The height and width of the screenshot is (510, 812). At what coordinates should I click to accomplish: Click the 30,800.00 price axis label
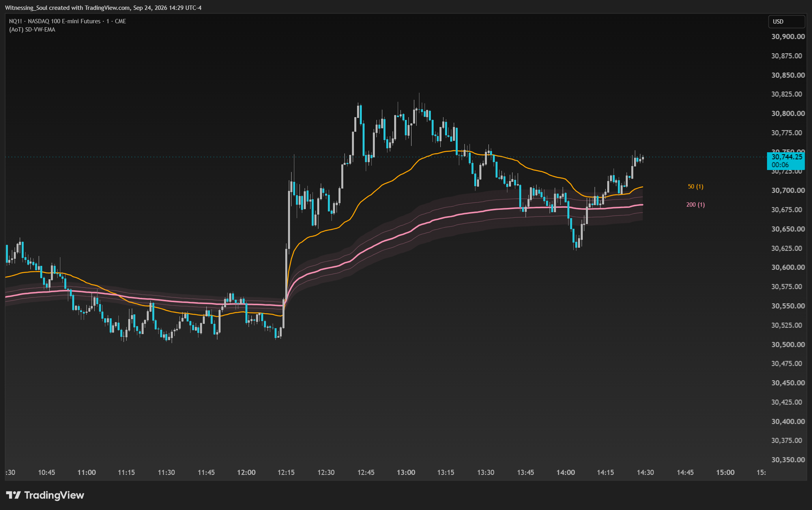[788, 114]
